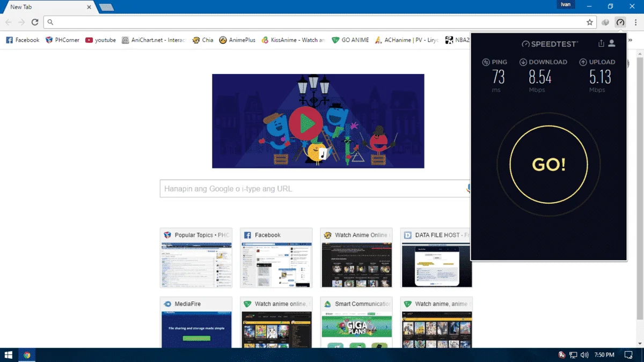Open the Smart Communications thumbnail
The width and height of the screenshot is (644, 362).
(x=356, y=322)
